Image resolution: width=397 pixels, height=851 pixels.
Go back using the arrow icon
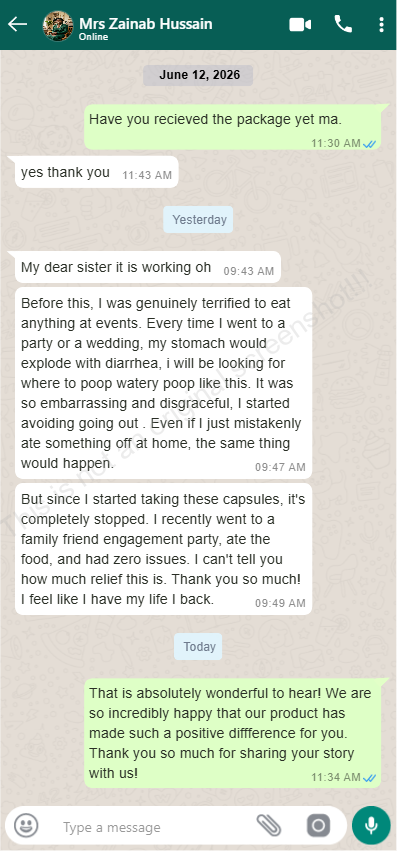[x=17, y=24]
